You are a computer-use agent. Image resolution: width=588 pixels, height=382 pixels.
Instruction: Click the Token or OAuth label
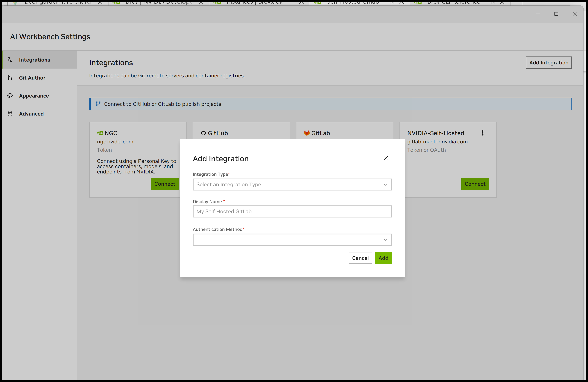[x=426, y=150]
